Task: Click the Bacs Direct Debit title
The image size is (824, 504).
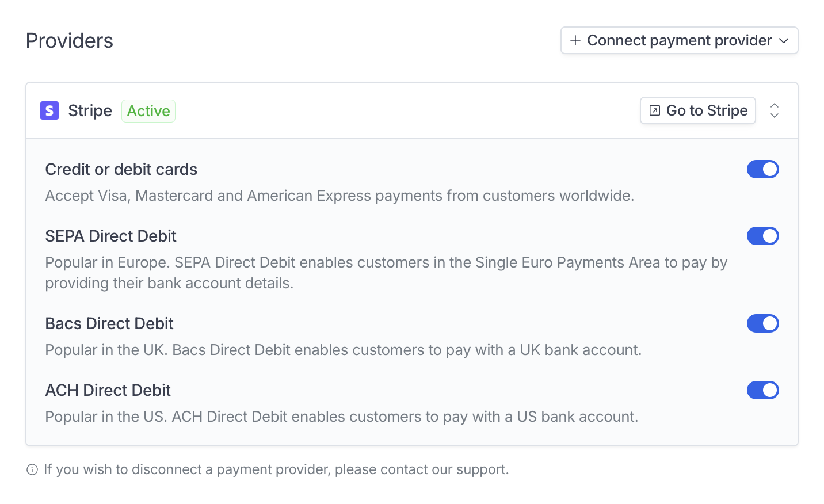Action: (x=109, y=323)
